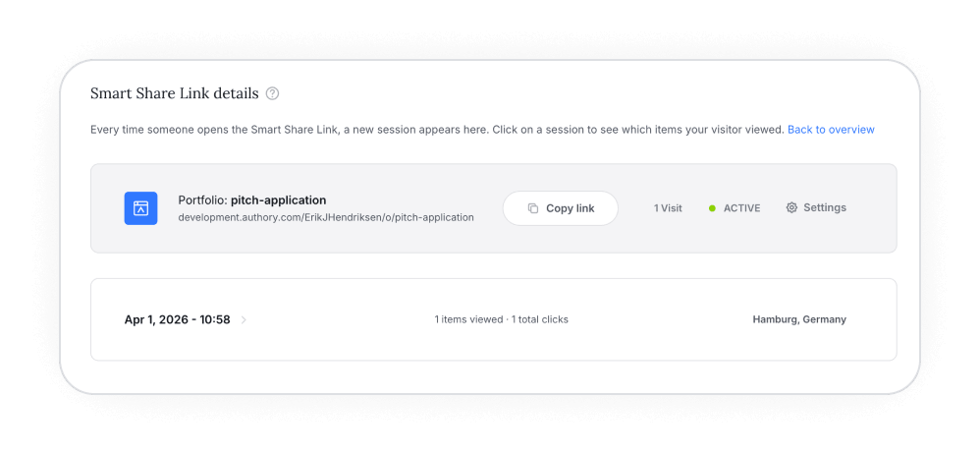The image size is (980, 454).
Task: Click the blue portfolio icon
Action: point(140,208)
